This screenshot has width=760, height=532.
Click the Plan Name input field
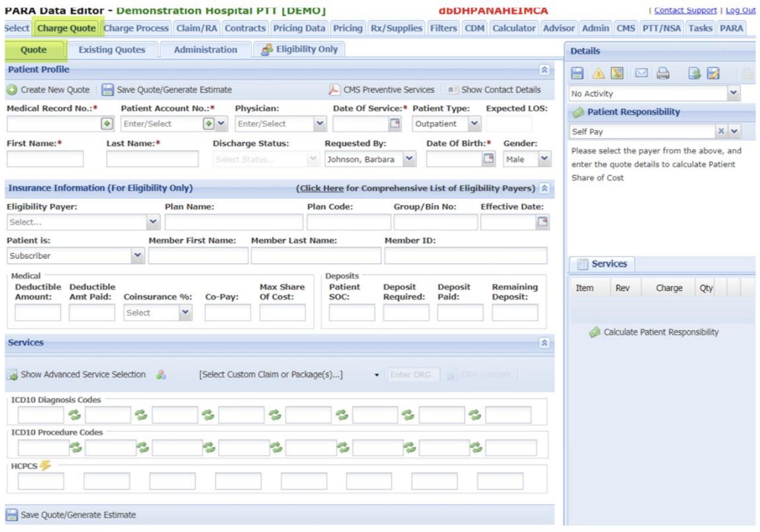[234, 222]
